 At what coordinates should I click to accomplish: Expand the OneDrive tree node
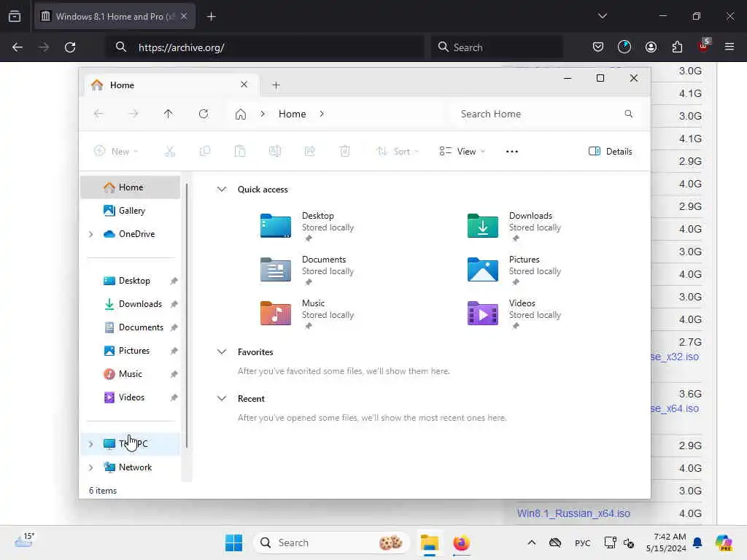(90, 234)
